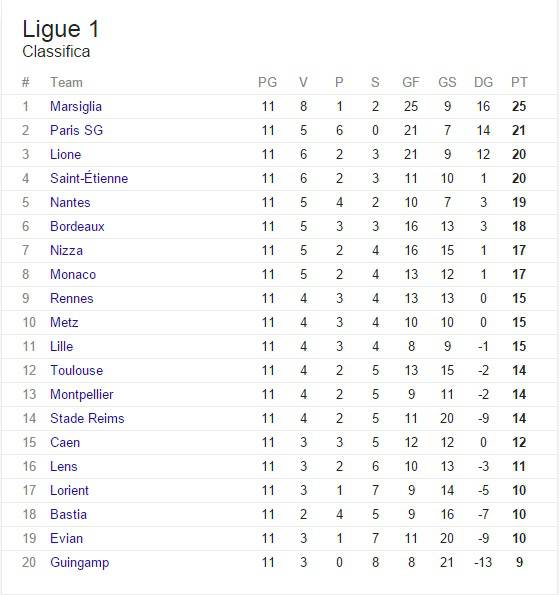
Task: Click the Toulouse team link
Action: tap(77, 370)
